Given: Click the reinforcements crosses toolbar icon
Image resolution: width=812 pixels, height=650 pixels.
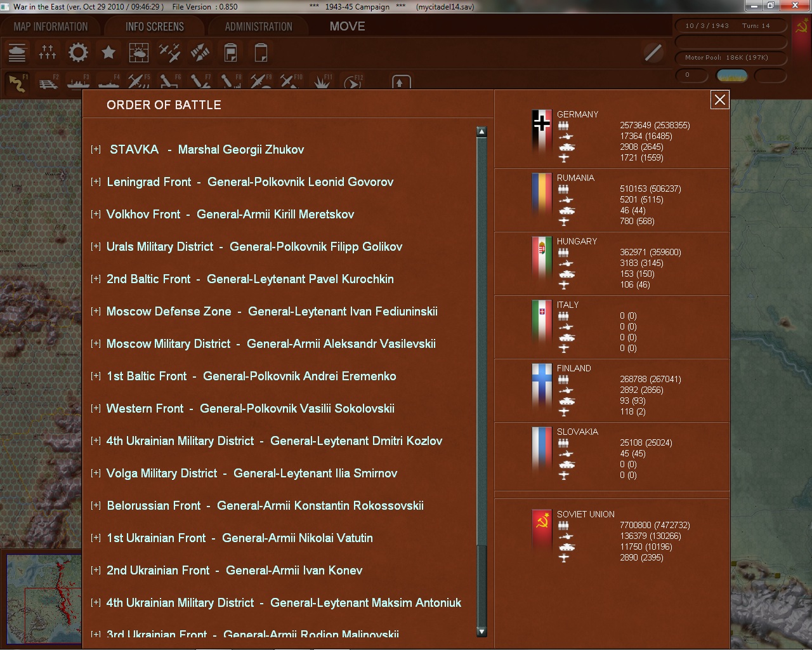Looking at the screenshot, I should [48, 53].
